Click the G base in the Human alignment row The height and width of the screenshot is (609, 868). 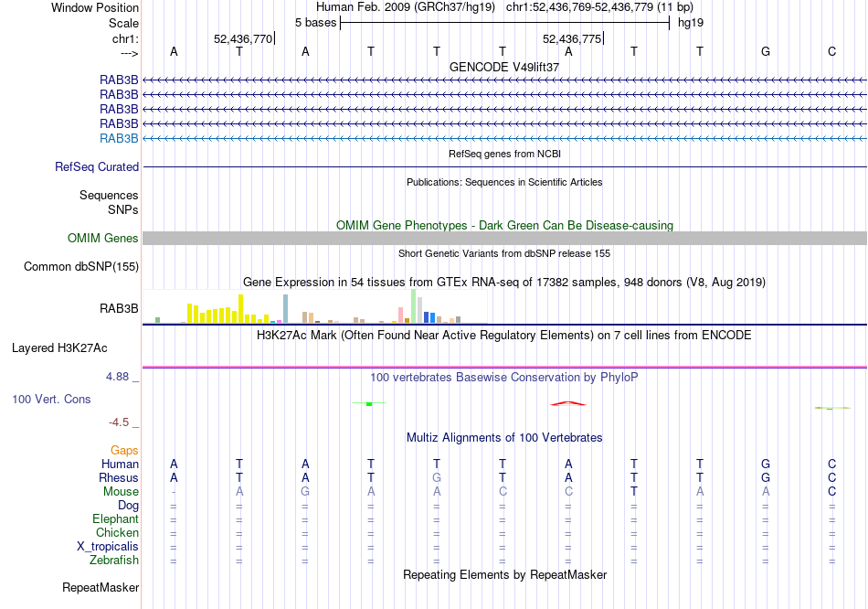(x=766, y=465)
